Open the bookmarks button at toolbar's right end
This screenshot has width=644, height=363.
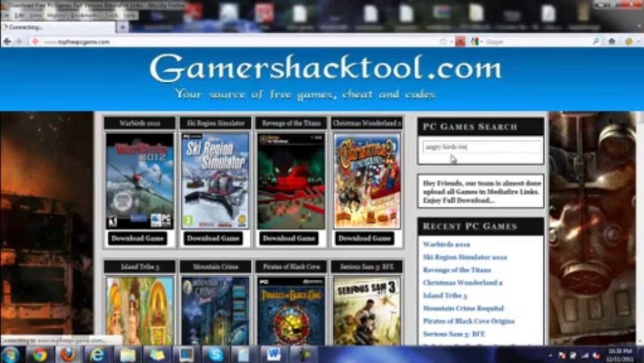click(x=630, y=42)
